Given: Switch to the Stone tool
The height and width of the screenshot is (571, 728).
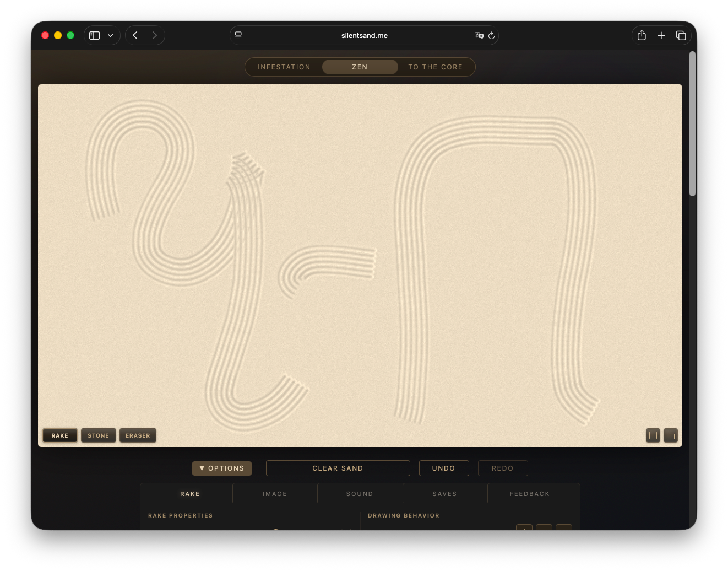Looking at the screenshot, I should [99, 435].
